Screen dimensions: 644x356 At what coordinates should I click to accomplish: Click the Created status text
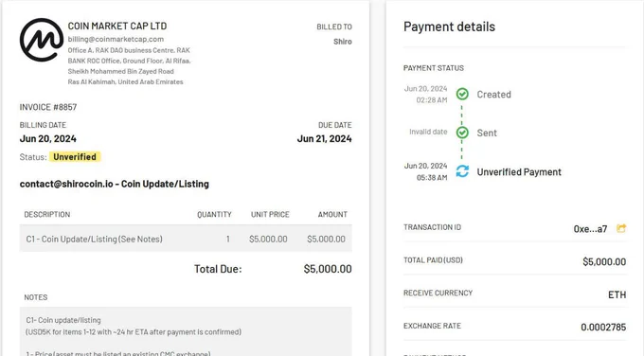[494, 95]
